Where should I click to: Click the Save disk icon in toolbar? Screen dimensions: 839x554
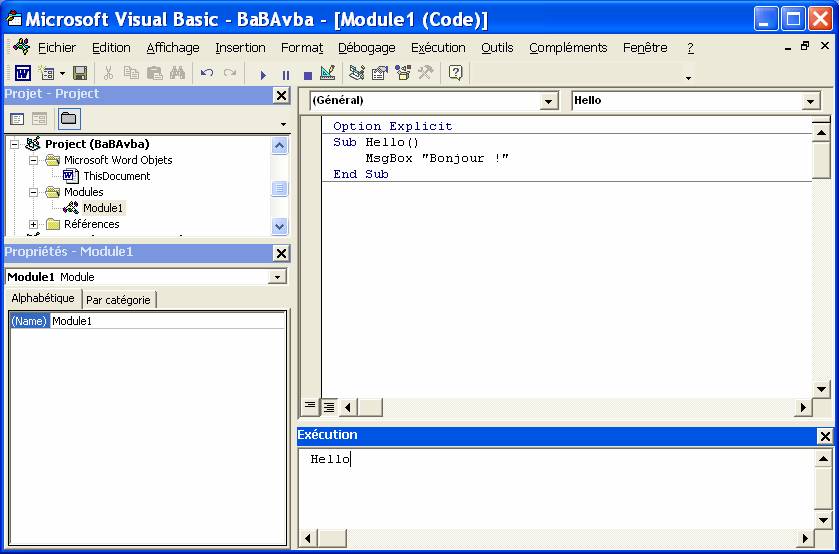(80, 73)
